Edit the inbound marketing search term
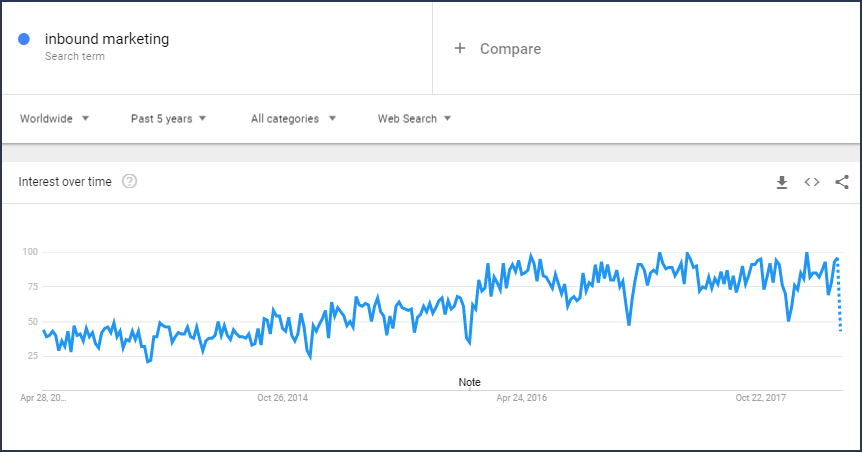 [107, 39]
